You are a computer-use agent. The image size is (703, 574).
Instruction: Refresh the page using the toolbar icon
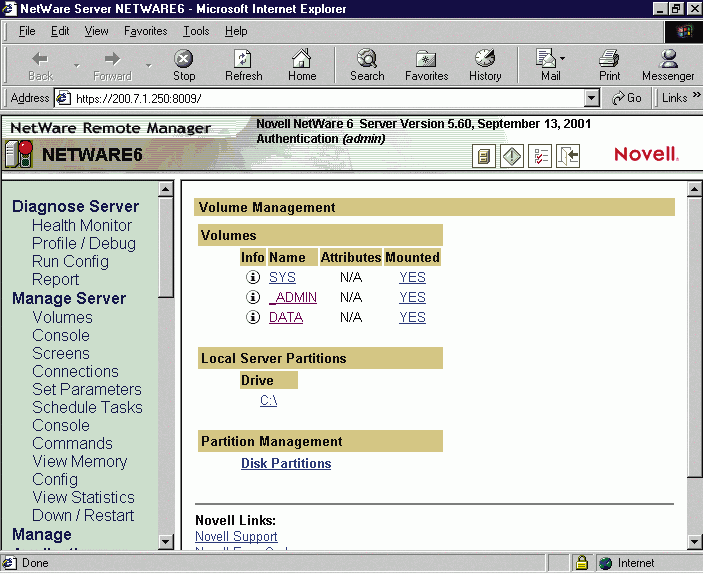(x=243, y=66)
